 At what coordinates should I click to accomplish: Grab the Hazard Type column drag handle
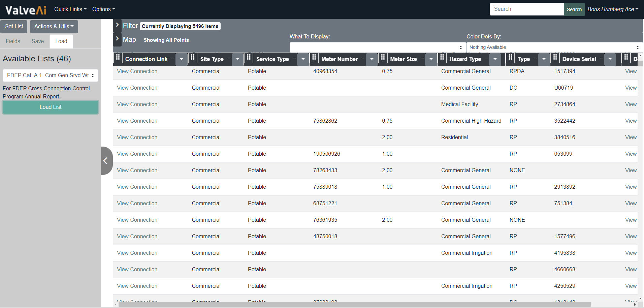point(442,57)
